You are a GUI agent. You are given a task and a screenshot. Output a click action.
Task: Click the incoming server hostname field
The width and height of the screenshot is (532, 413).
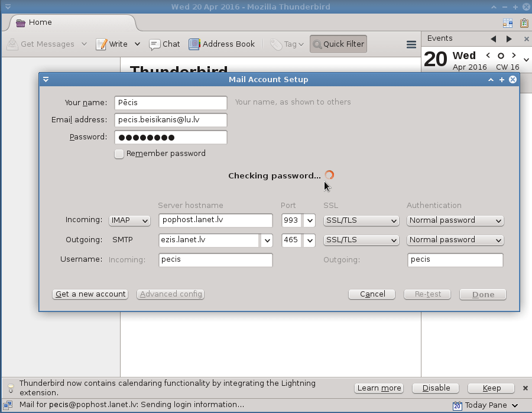pos(215,220)
